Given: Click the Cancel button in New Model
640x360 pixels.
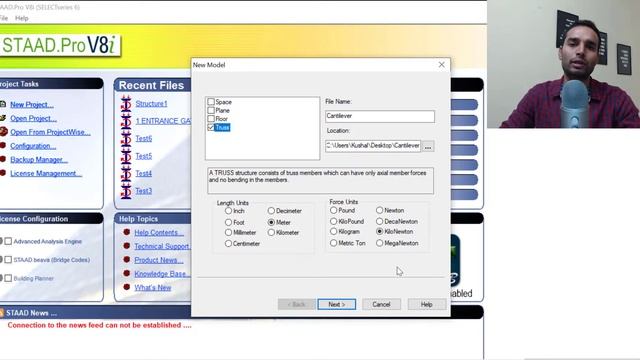Looking at the screenshot, I should click(x=381, y=304).
